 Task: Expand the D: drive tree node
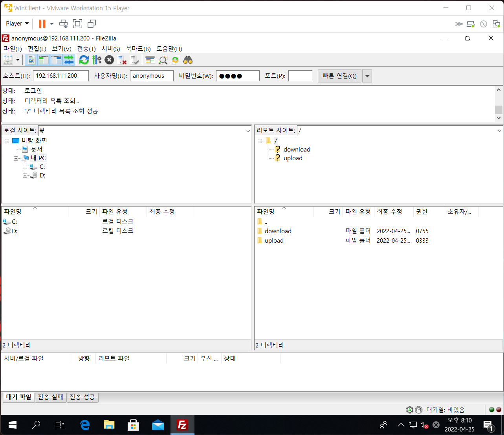[25, 175]
